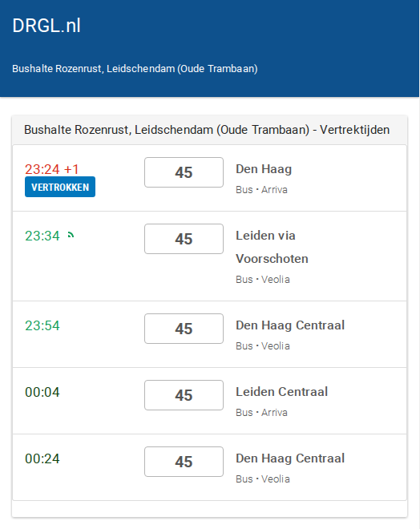The width and height of the screenshot is (420, 529).
Task: Select line 45 badge for the 00:24 departure
Action: [x=184, y=462]
